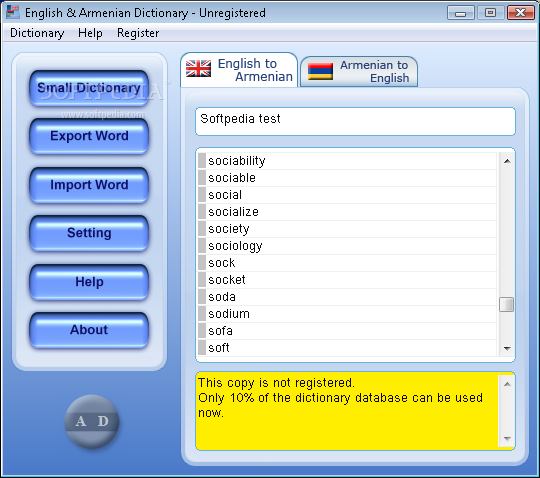The image size is (540, 478).
Task: Select the word sociable
Action: pyautogui.click(x=347, y=178)
